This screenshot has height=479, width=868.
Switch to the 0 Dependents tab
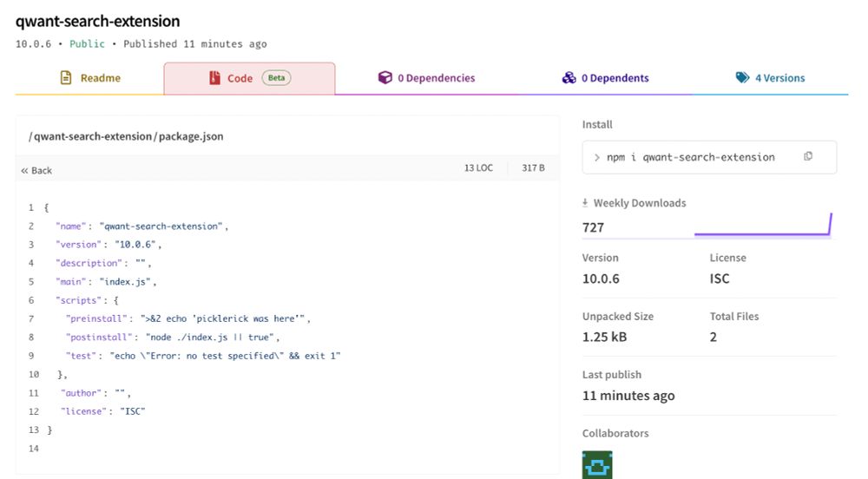point(605,78)
